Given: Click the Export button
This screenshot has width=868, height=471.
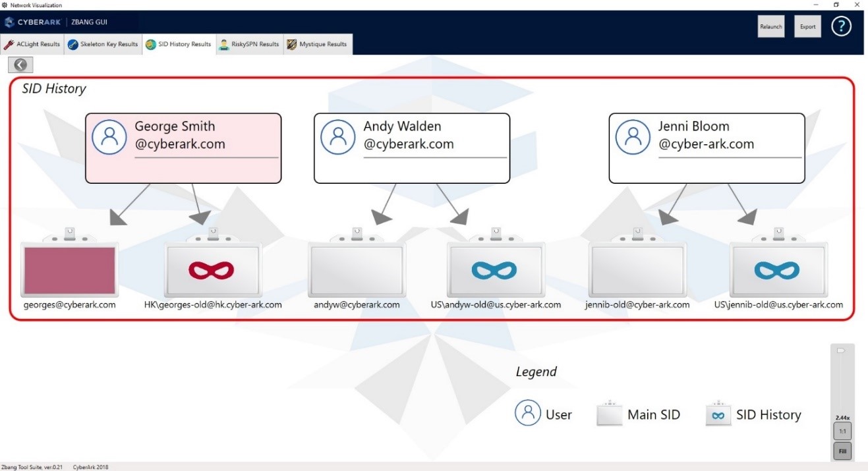Looking at the screenshot, I should (x=807, y=26).
